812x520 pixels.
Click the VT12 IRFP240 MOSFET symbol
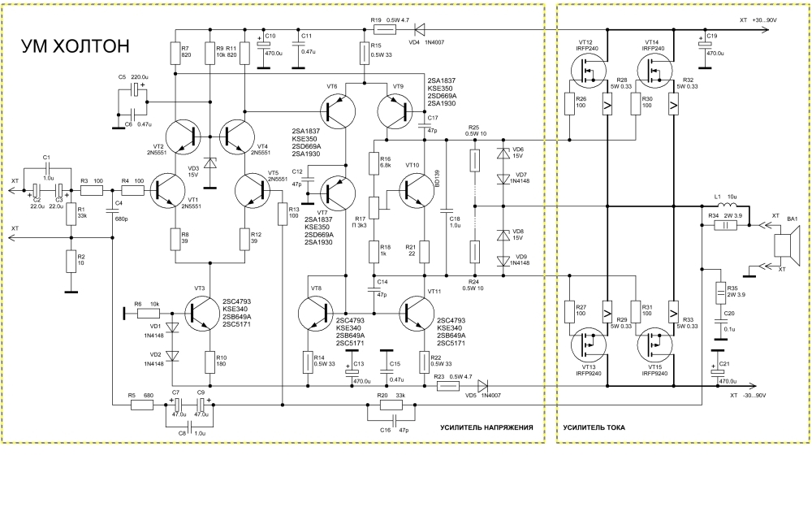588,71
